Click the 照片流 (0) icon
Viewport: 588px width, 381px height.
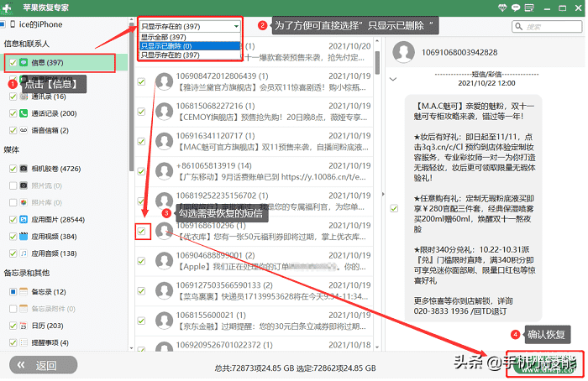click(24, 185)
